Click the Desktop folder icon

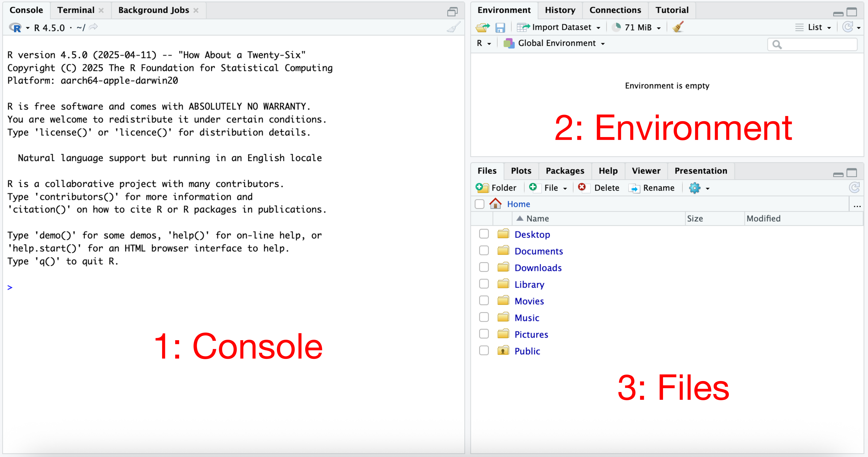point(503,234)
